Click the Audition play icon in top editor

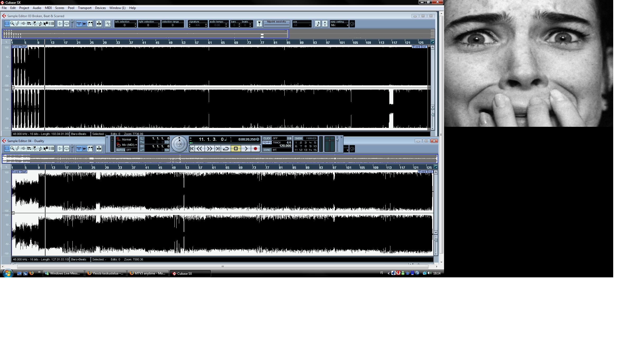click(60, 24)
